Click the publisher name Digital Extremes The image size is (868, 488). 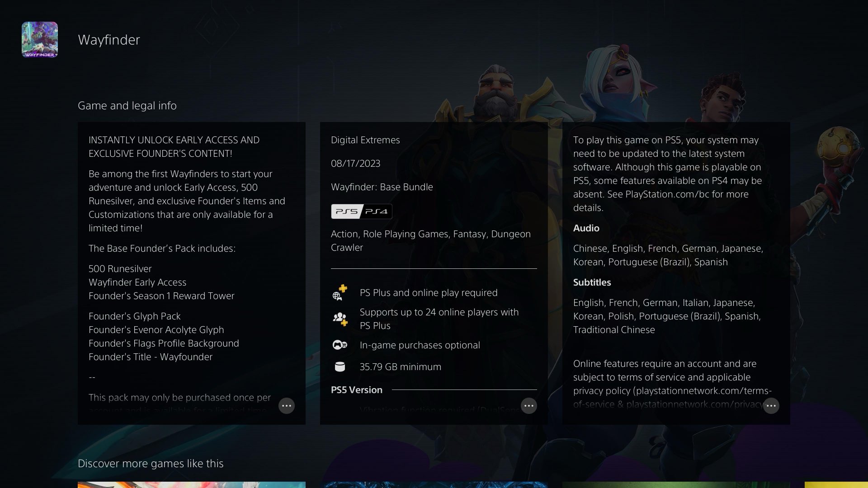tap(365, 140)
